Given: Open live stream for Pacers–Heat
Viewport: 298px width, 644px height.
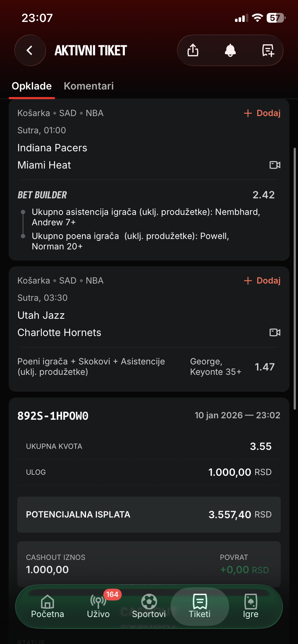Looking at the screenshot, I should [x=275, y=165].
